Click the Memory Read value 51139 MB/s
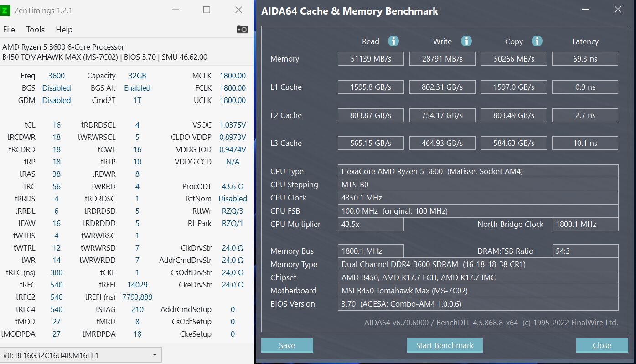636x364 pixels. (x=371, y=59)
